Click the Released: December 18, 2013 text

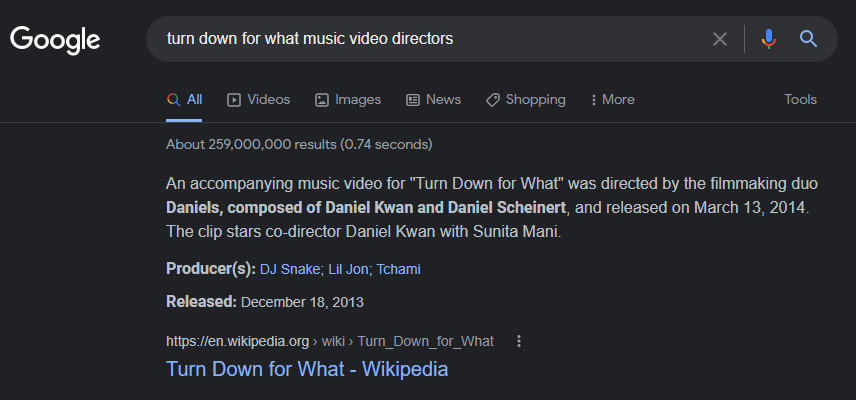click(265, 302)
